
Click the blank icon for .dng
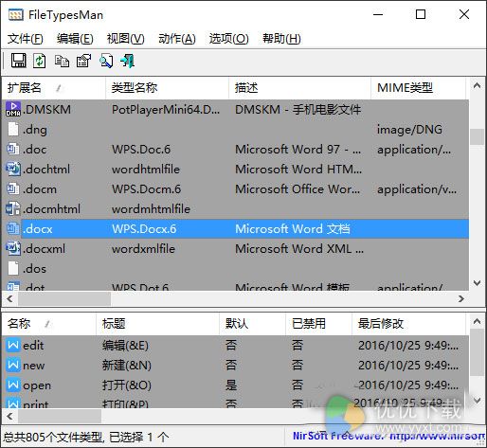(13, 129)
